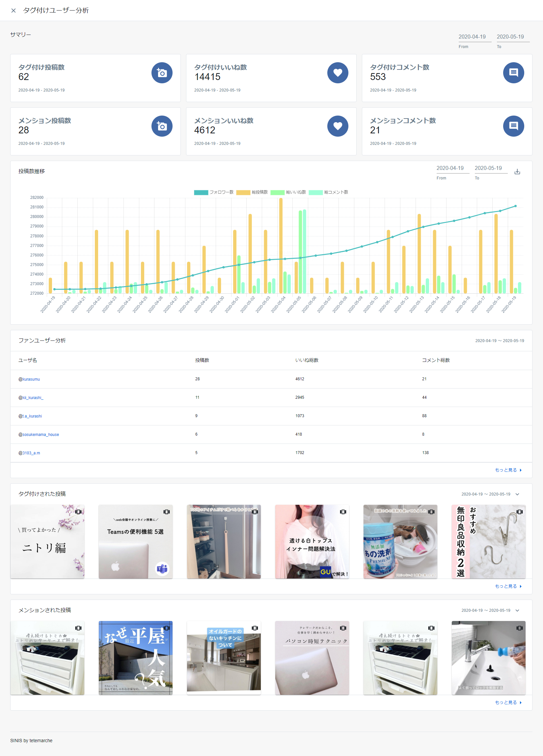Toggle 総いいね数 series in chart legend
543x756 pixels.
point(288,192)
